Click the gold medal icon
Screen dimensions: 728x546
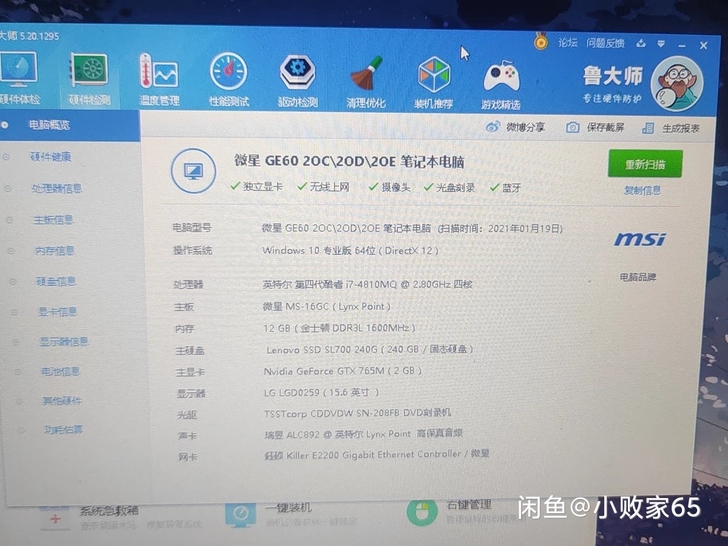540,41
